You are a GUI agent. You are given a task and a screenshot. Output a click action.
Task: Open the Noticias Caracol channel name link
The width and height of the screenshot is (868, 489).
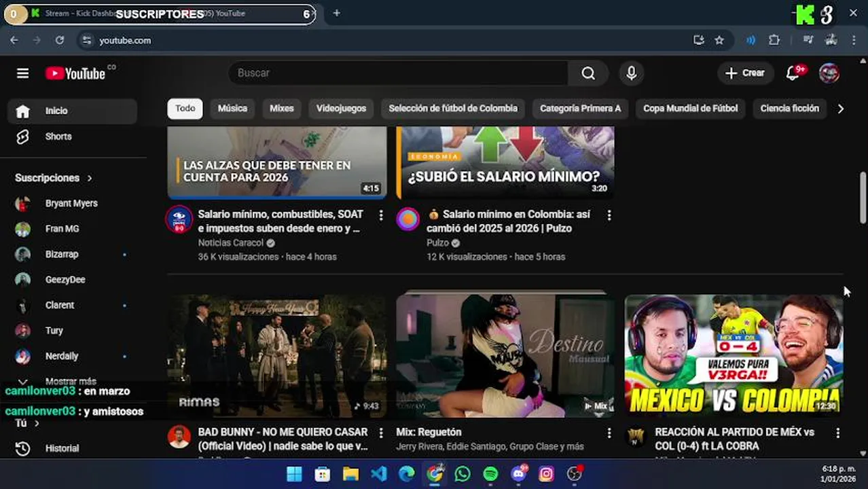pyautogui.click(x=231, y=243)
